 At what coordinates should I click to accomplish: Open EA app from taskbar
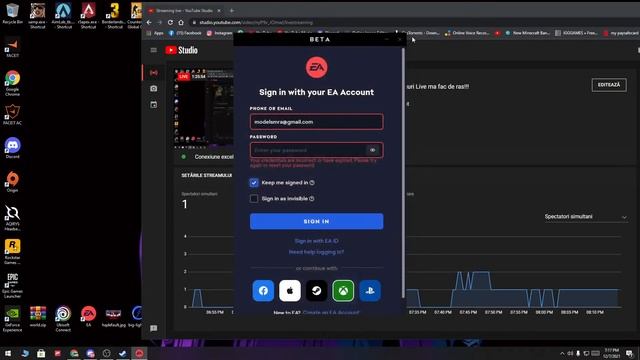click(x=139, y=353)
